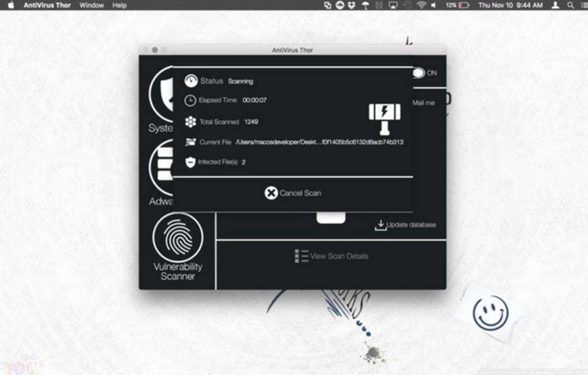
Task: Open Notification Center list icon
Action: [x=583, y=5]
